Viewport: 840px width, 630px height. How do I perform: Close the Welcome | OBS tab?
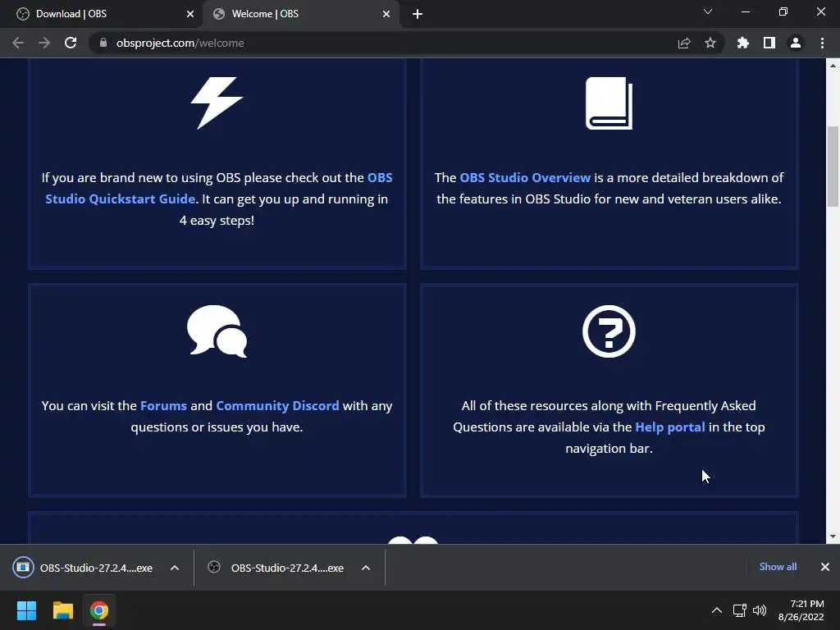(x=386, y=14)
